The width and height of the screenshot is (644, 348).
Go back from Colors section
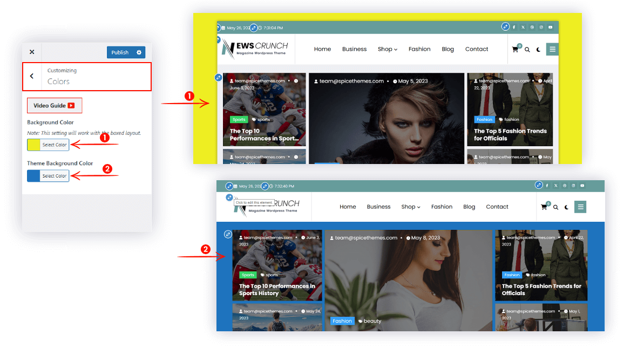point(32,76)
